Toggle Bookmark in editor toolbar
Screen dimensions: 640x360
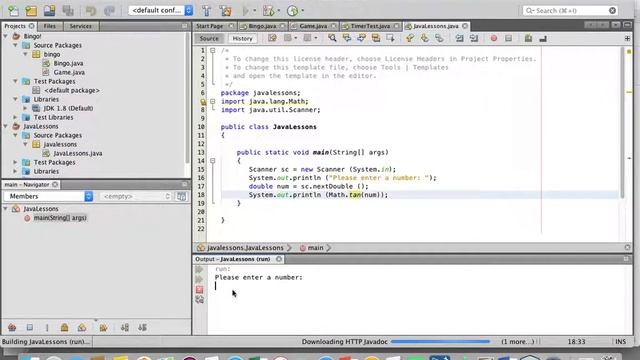439,38
